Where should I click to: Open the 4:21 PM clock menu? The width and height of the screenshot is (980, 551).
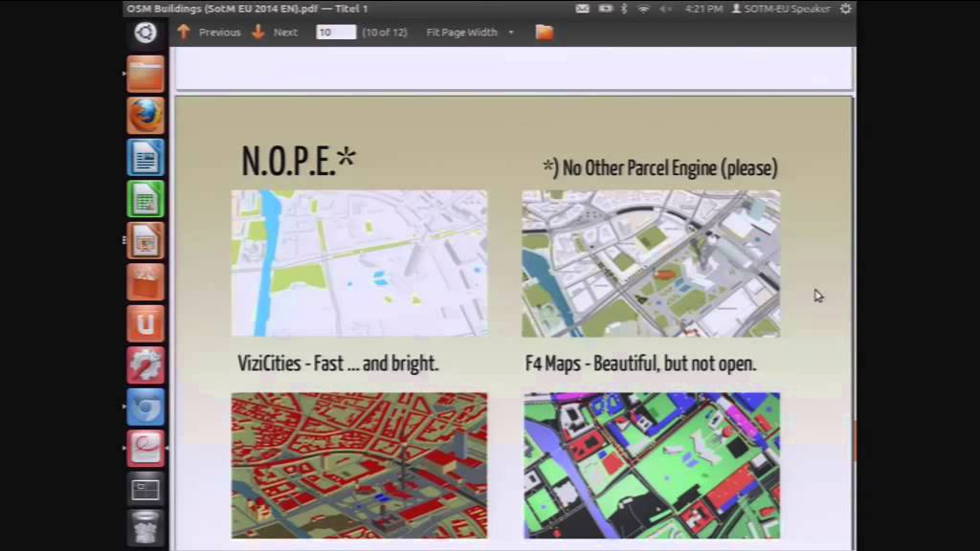point(703,9)
